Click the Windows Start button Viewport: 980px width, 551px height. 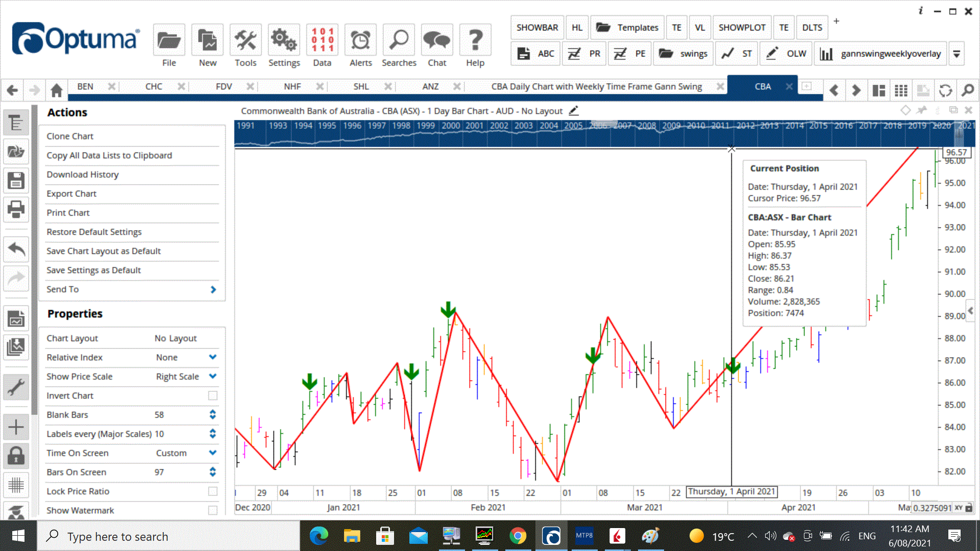point(18,536)
